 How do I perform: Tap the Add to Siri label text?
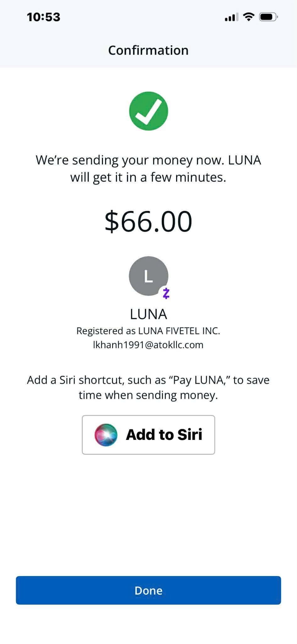coord(164,435)
